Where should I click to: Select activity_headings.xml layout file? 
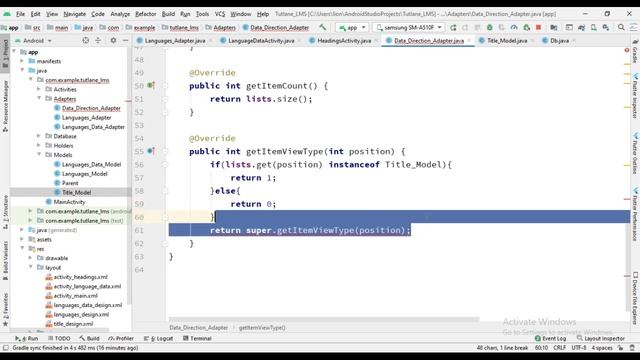coord(80,277)
